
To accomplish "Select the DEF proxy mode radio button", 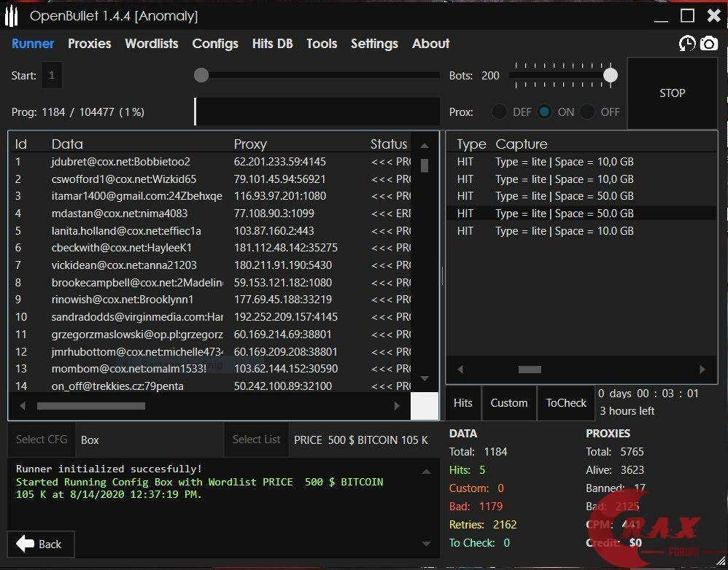I will [500, 112].
